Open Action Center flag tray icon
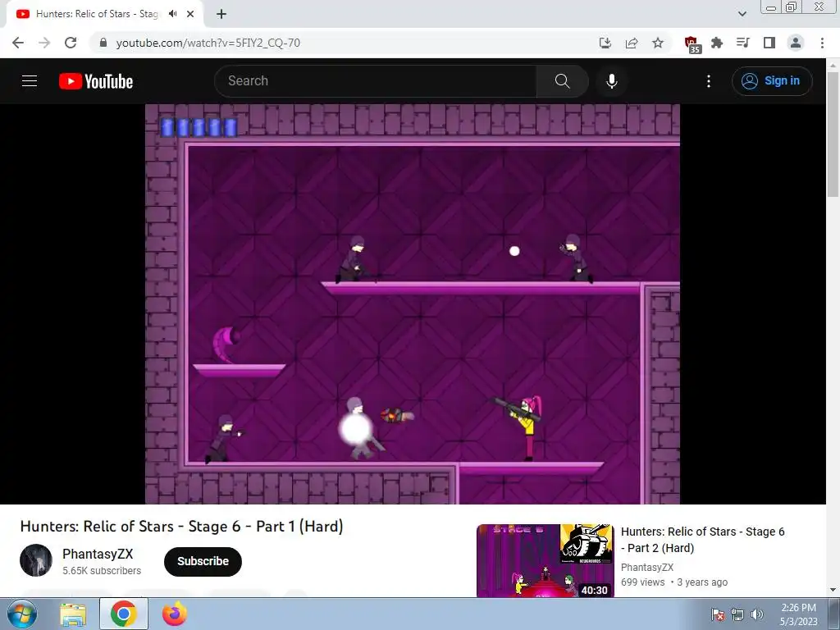 pos(718,614)
